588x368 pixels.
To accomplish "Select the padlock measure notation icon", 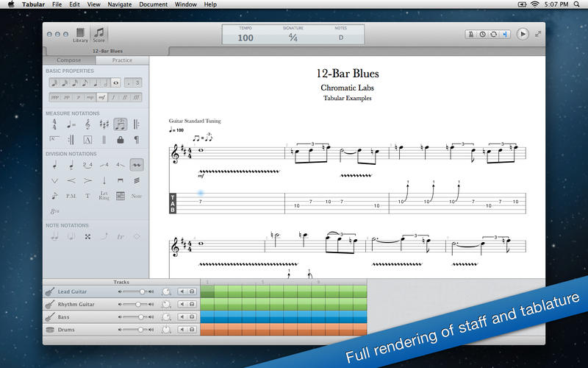I will point(120,140).
